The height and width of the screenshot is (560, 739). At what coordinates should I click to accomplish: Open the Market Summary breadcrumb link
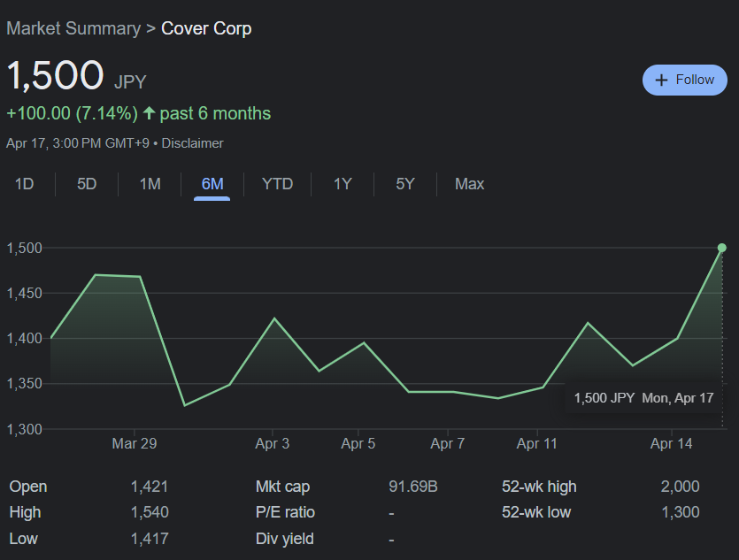pyautogui.click(x=73, y=28)
